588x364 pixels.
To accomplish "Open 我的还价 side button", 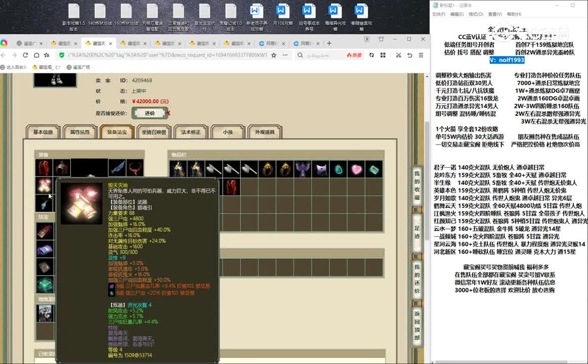I will [x=417, y=279].
